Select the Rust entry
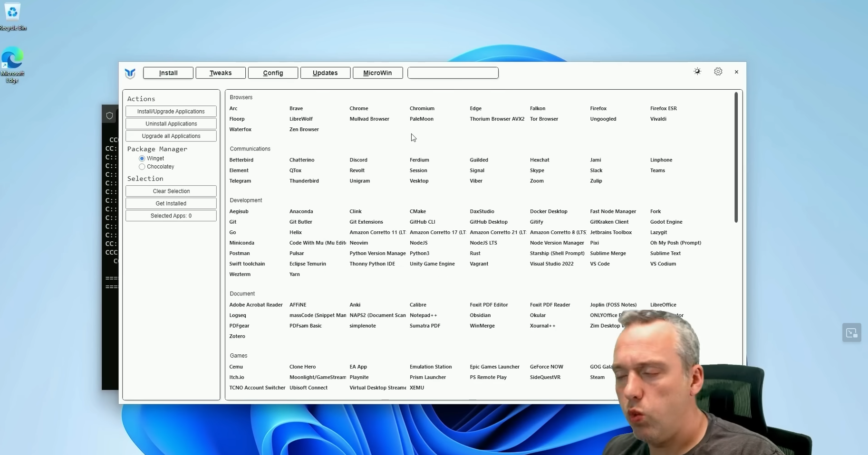 click(475, 253)
